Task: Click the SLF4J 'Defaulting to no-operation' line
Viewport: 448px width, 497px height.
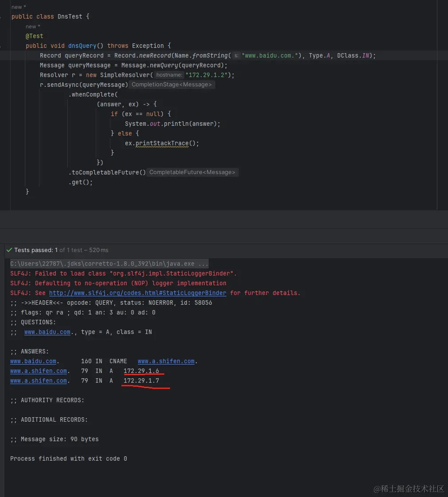Action: click(118, 283)
